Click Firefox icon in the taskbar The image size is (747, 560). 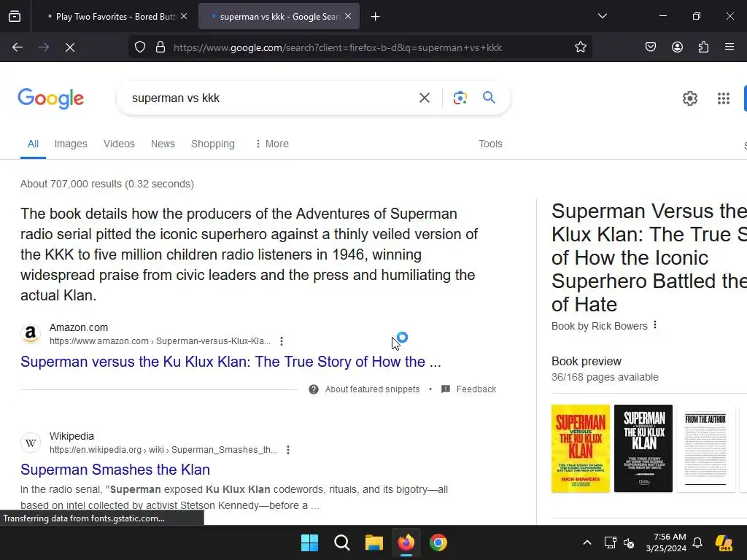406,542
